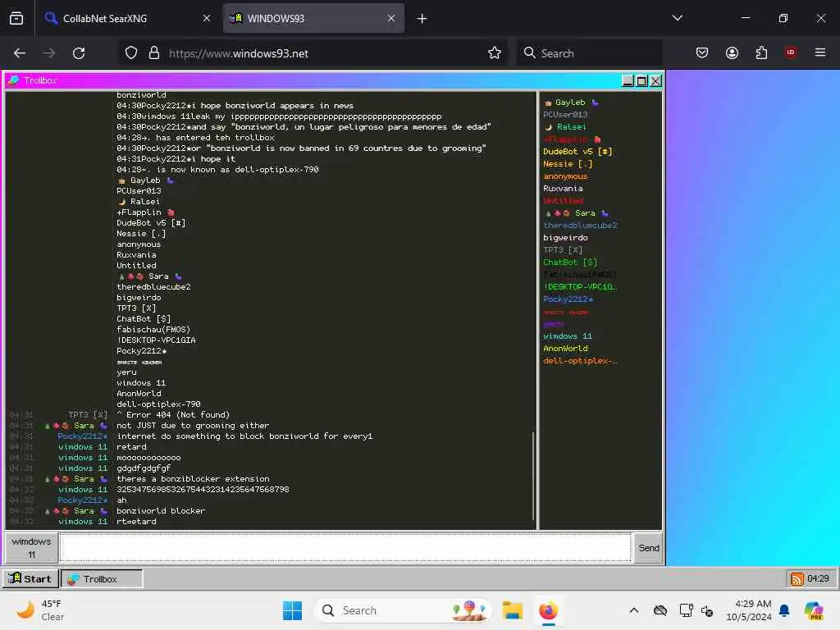Open Copilot preview icon

point(813,610)
